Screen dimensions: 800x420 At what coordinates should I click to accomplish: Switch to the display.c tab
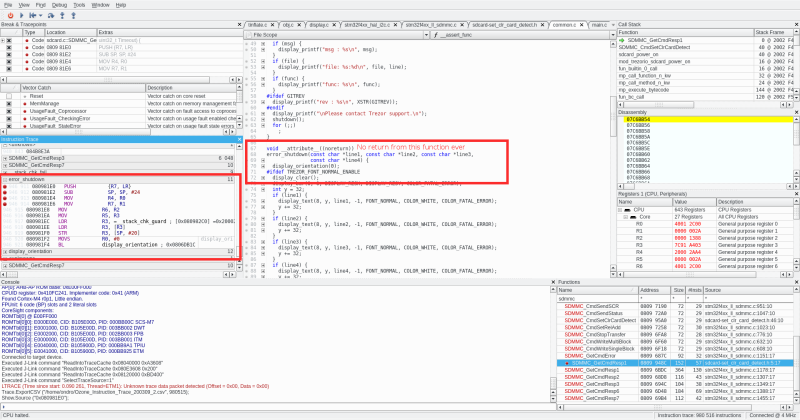coord(322,24)
